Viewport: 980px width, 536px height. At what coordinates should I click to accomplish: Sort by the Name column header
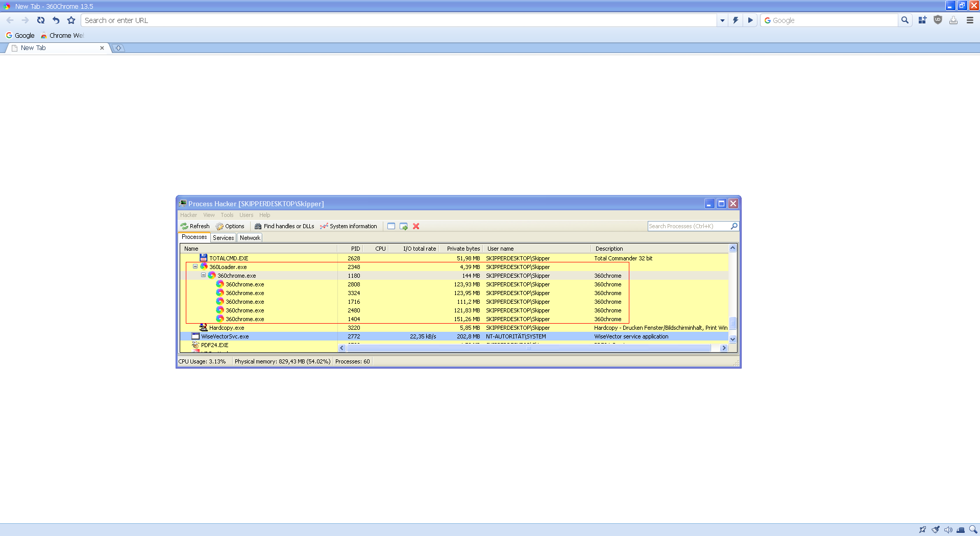[x=259, y=249]
